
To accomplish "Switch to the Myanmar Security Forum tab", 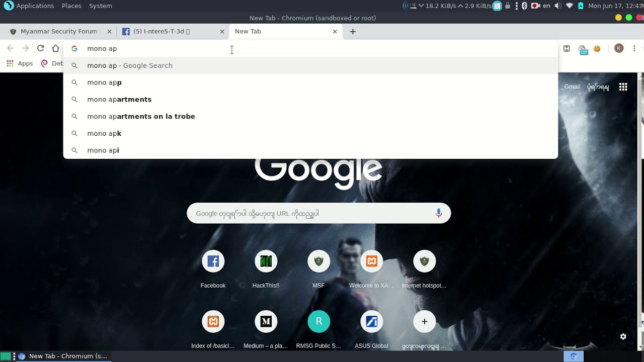I will coord(59,31).
